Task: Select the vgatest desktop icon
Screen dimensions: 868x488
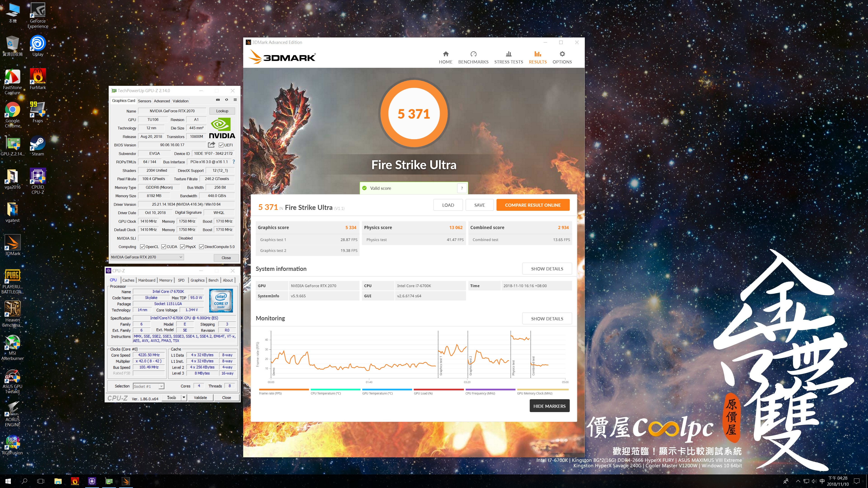Action: 12,212
